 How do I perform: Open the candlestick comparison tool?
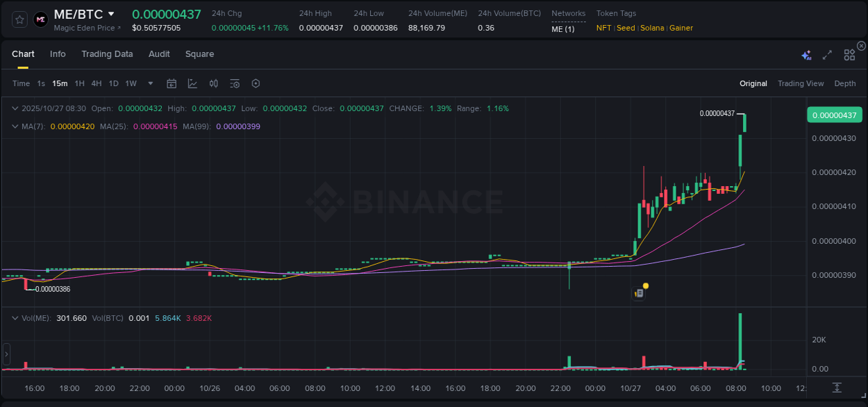pos(213,83)
